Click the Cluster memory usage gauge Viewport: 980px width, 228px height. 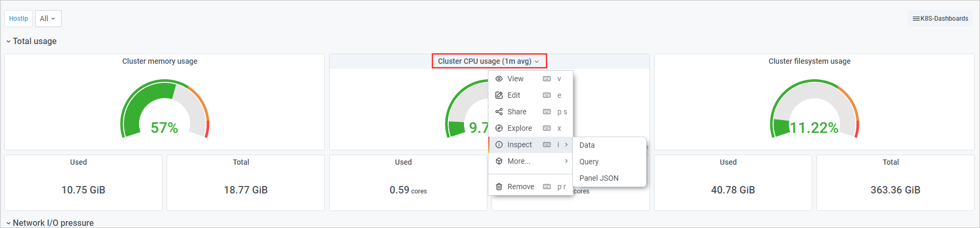tap(165, 109)
